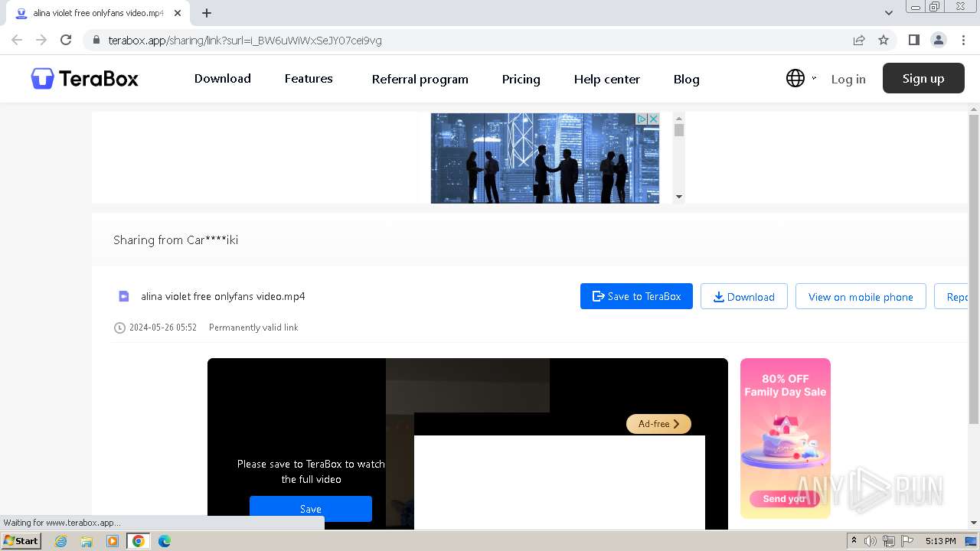This screenshot has height=551, width=980.
Task: Open AdChoices info icon
Action: tap(642, 119)
